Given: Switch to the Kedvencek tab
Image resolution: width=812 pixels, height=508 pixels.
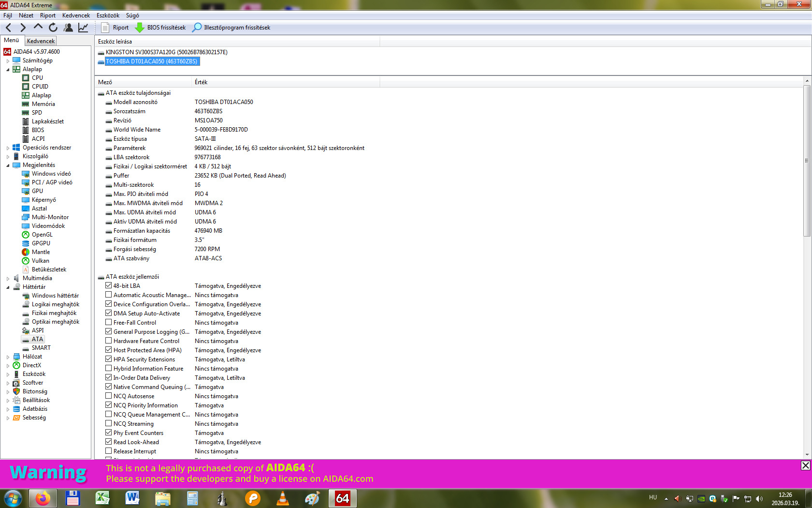Looking at the screenshot, I should click(41, 41).
